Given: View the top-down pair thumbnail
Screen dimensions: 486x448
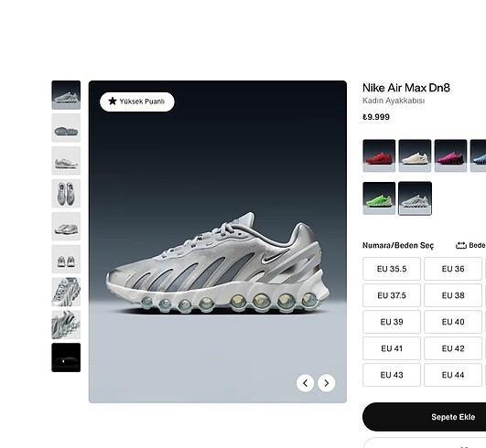Looking at the screenshot, I should pos(66,194).
